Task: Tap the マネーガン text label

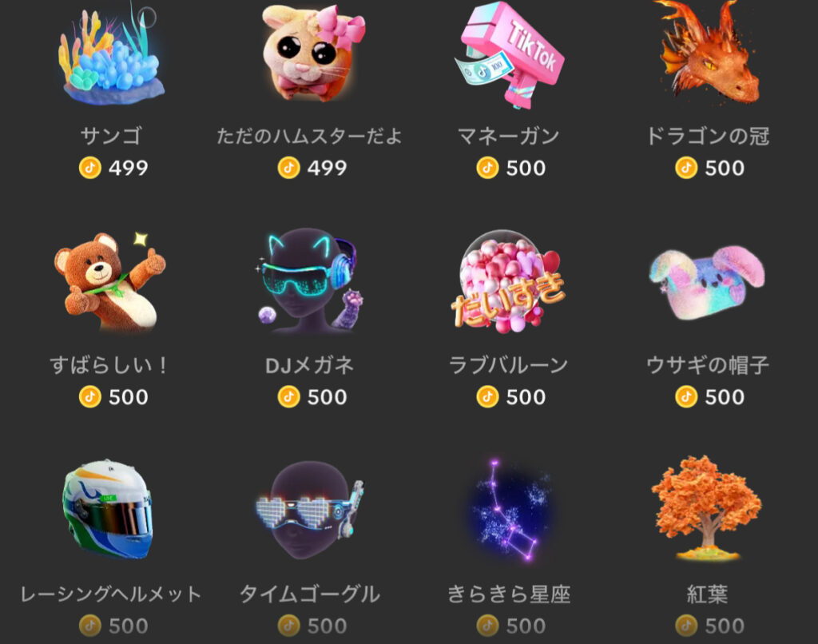Action: [x=509, y=136]
